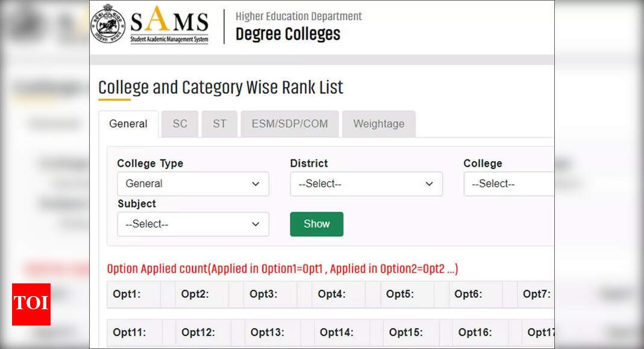The image size is (644, 349).
Task: Click the Degree Colleges header title
Action: pos(288,34)
